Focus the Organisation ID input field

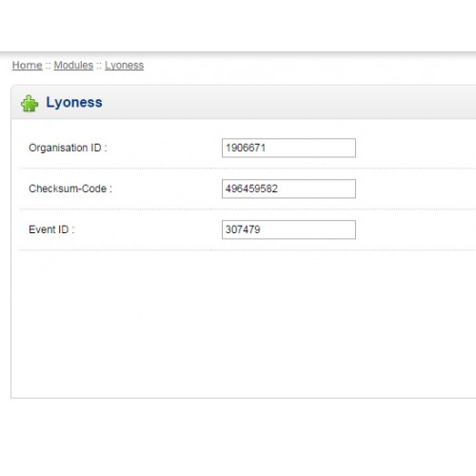pos(288,148)
